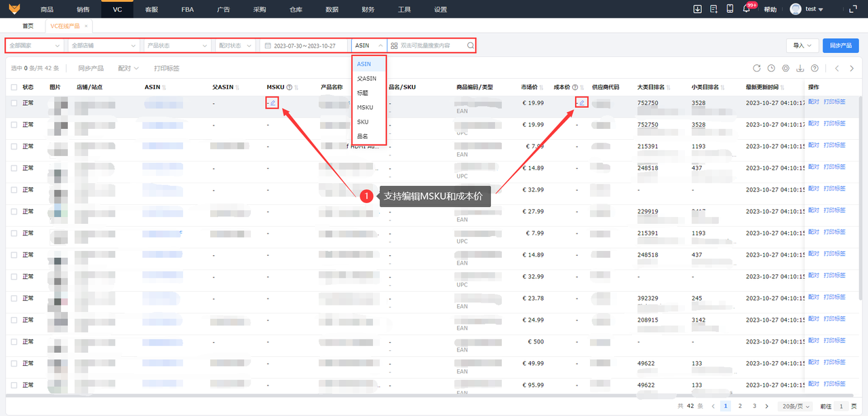The image size is (868, 416).
Task: Sort table by 父ASIN column
Action: point(237,88)
